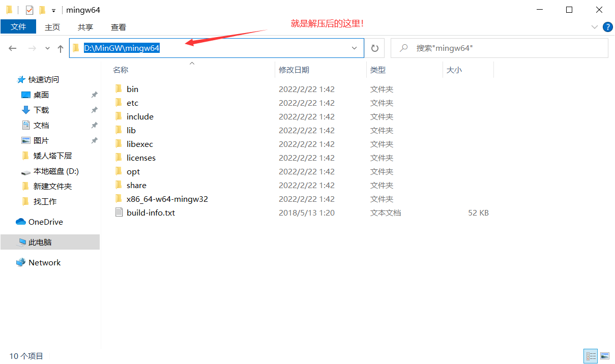Select the libexec folder icon

click(x=119, y=144)
